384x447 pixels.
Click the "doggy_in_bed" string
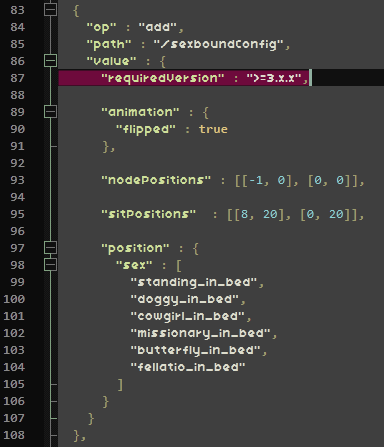185,299
